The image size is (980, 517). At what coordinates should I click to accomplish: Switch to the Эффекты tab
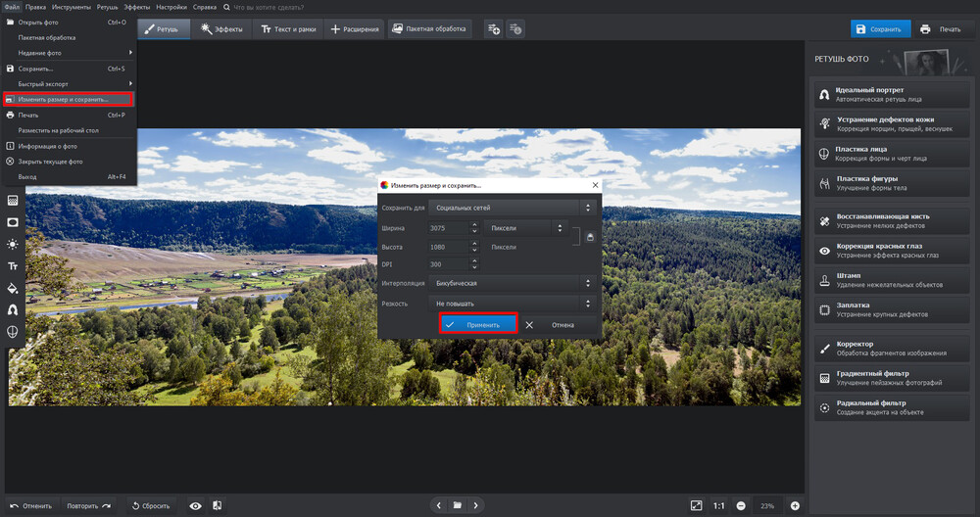221,29
